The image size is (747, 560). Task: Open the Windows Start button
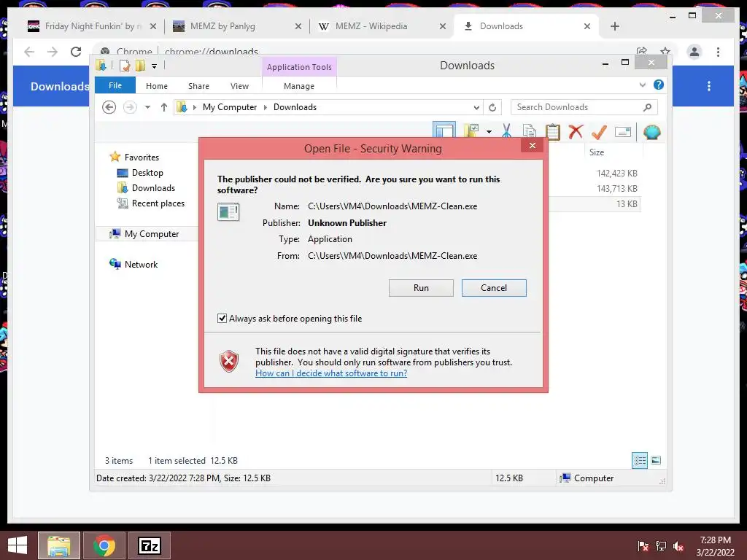[18, 545]
